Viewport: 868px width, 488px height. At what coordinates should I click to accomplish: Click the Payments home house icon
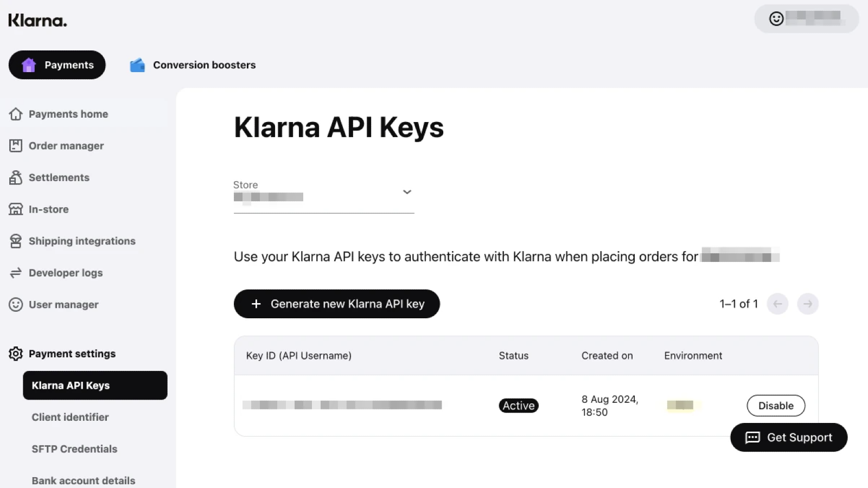coord(16,114)
